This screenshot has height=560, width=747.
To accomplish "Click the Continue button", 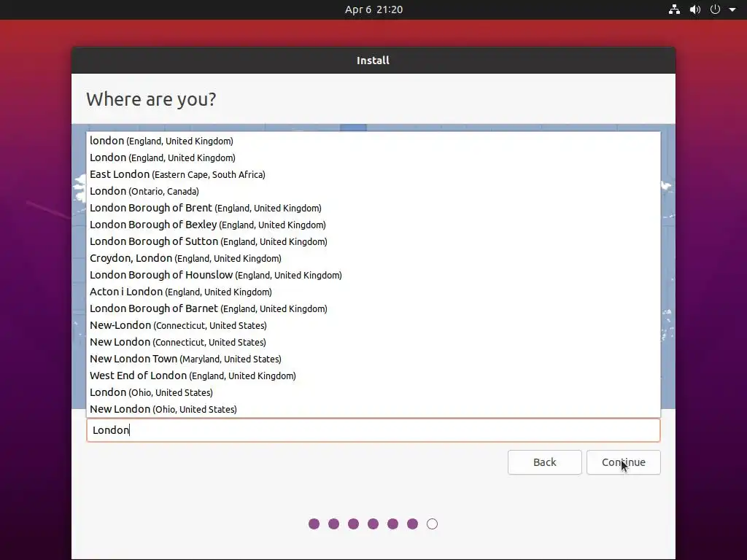I will click(x=624, y=462).
